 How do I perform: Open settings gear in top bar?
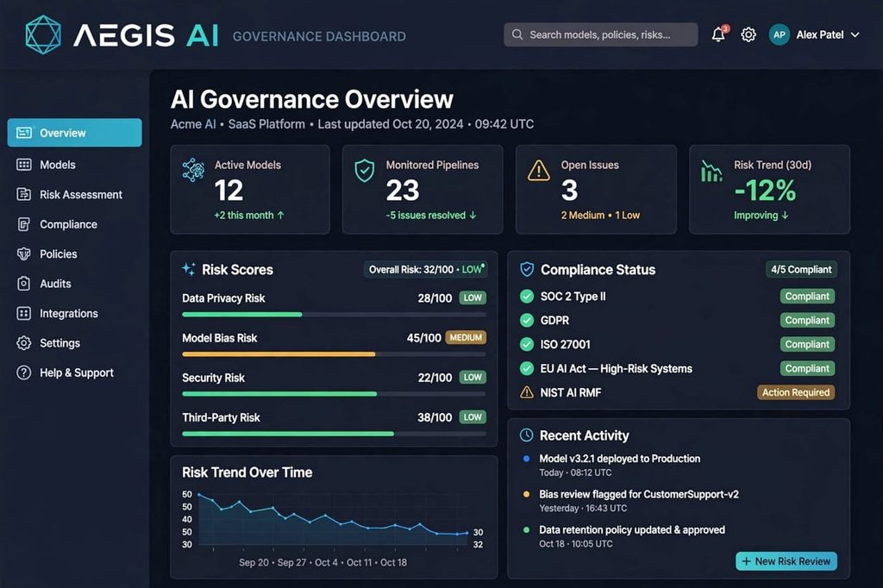[x=748, y=35]
